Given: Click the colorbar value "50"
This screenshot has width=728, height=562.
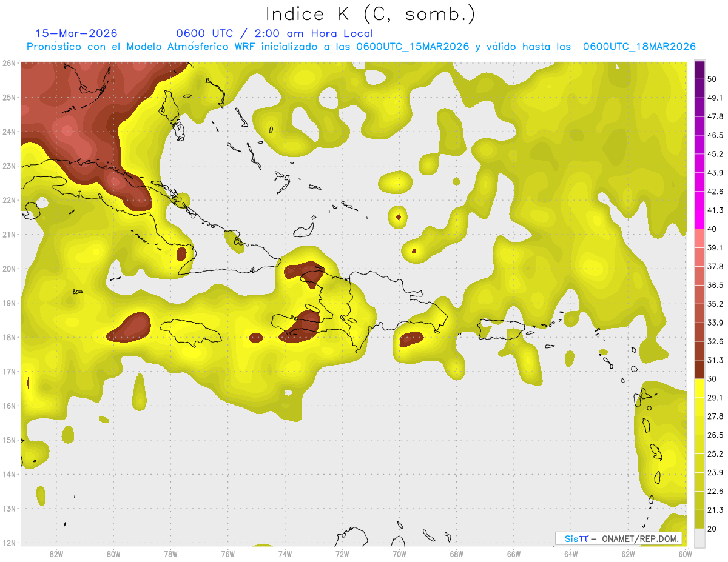Looking at the screenshot, I should [x=712, y=79].
